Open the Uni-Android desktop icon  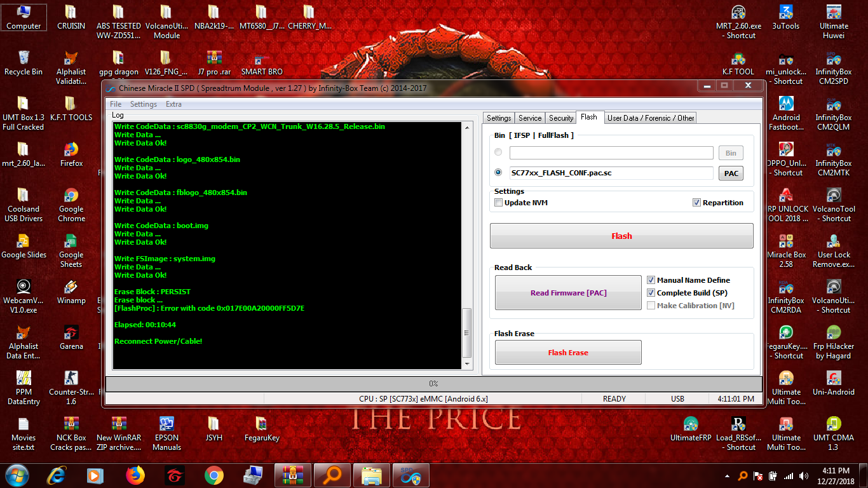834,383
